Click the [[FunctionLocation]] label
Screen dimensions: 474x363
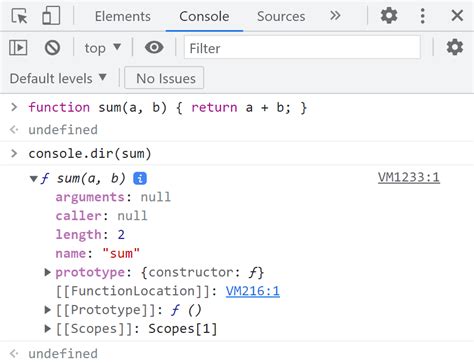click(132, 291)
